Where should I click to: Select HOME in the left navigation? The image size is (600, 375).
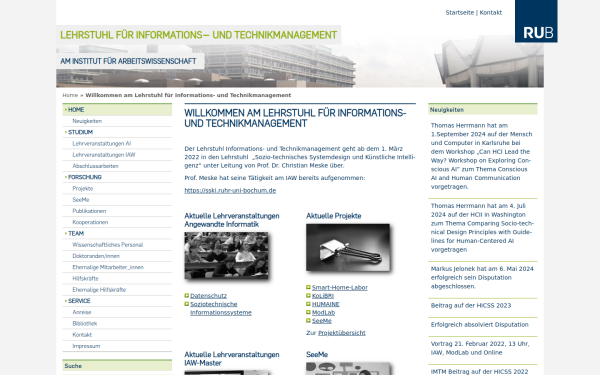117,110
